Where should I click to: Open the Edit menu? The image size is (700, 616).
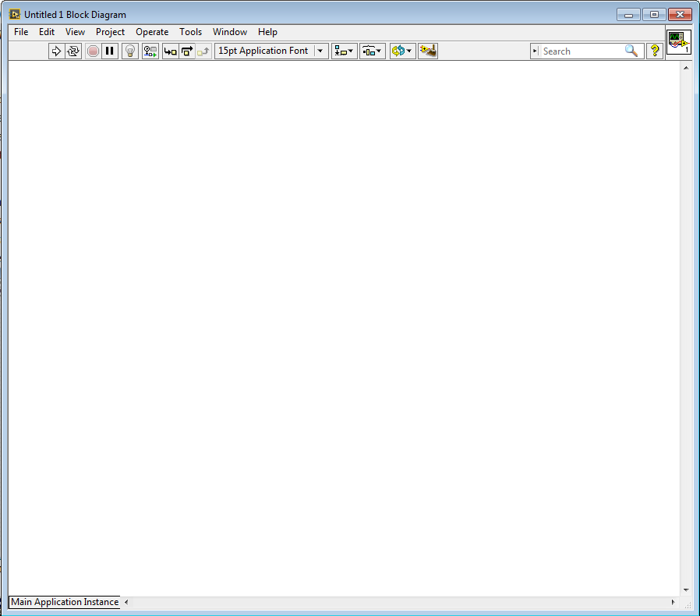[x=47, y=32]
